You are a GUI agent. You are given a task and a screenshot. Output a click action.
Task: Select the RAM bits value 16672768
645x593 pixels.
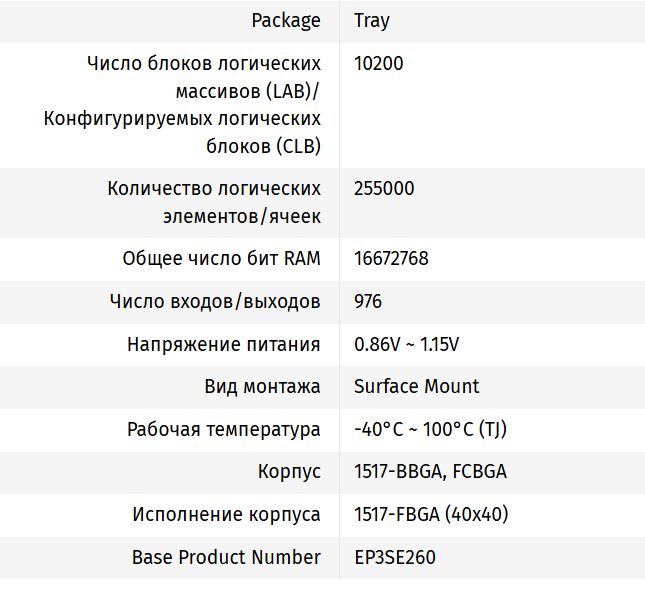click(391, 259)
